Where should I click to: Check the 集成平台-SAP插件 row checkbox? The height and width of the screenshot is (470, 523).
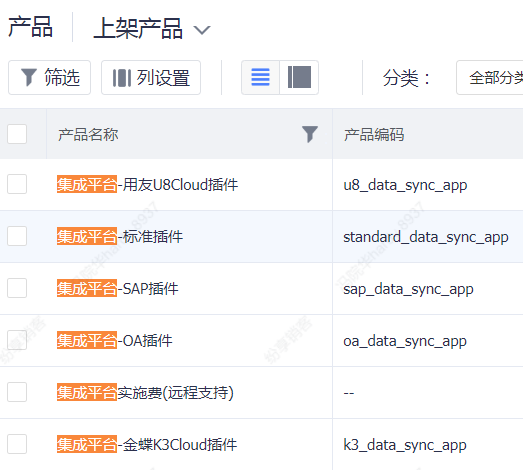click(x=17, y=288)
